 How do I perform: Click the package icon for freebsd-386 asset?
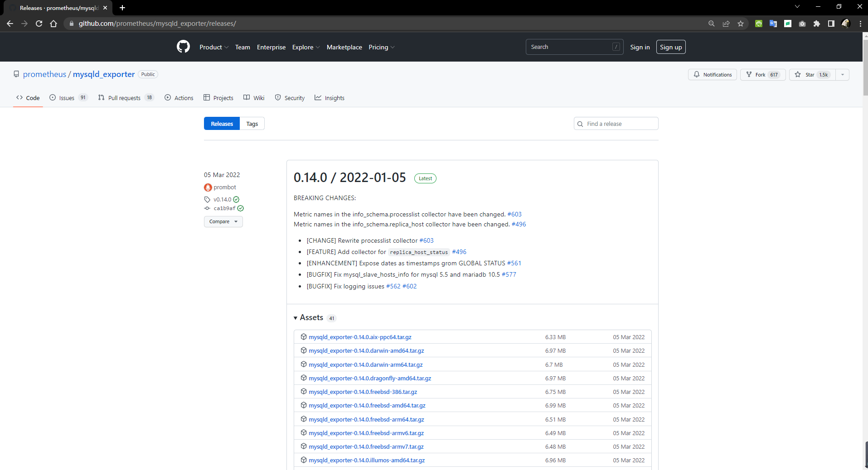pyautogui.click(x=304, y=391)
